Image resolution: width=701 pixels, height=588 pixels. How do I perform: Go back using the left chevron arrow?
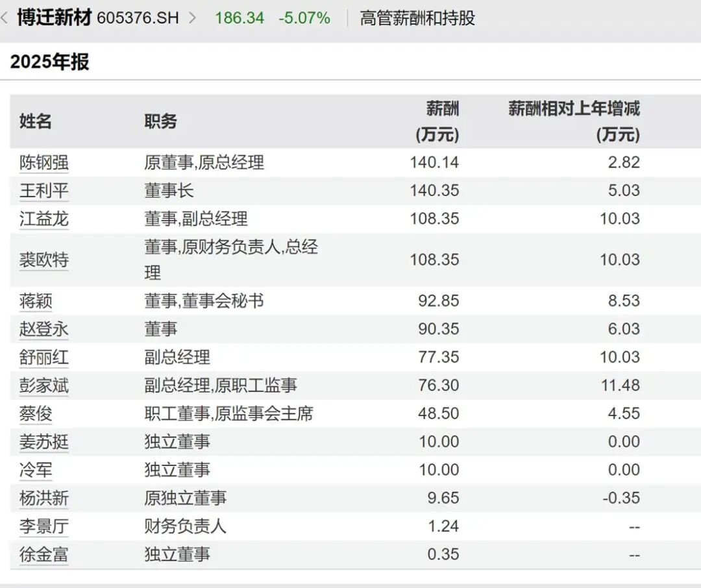click(5, 18)
